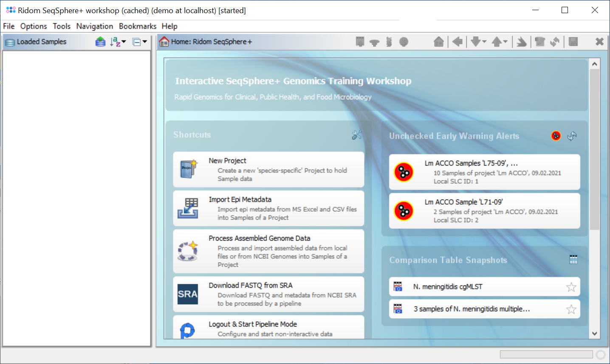The image size is (610, 364).
Task: Star the N. meningitidis cgMLST snapshot
Action: pyautogui.click(x=571, y=287)
